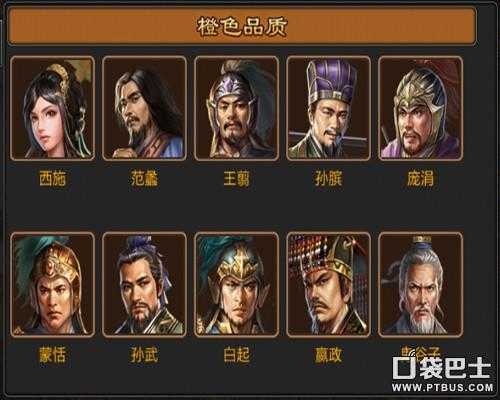500x400 pixels.
Task: Select the 孙武 character portrait
Action: click(x=144, y=285)
